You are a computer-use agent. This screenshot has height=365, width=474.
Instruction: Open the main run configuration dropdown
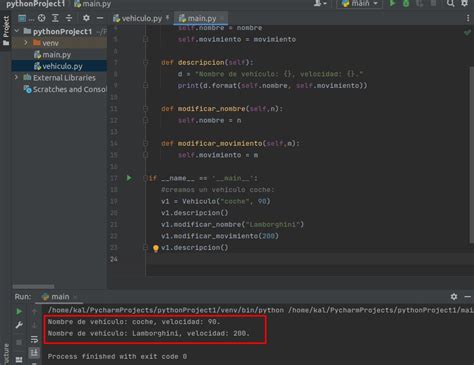[x=360, y=3]
